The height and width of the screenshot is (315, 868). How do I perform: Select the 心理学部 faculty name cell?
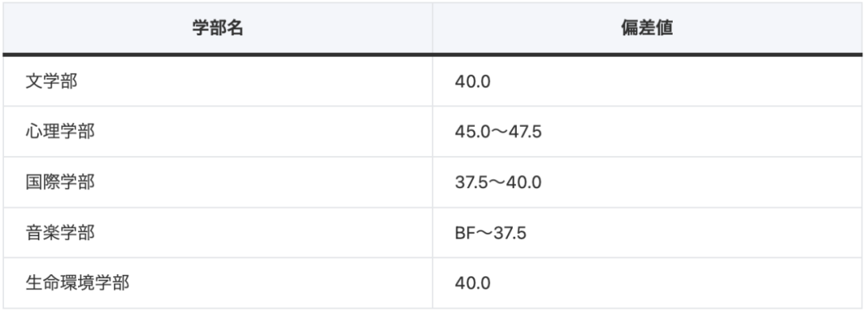[218, 132]
